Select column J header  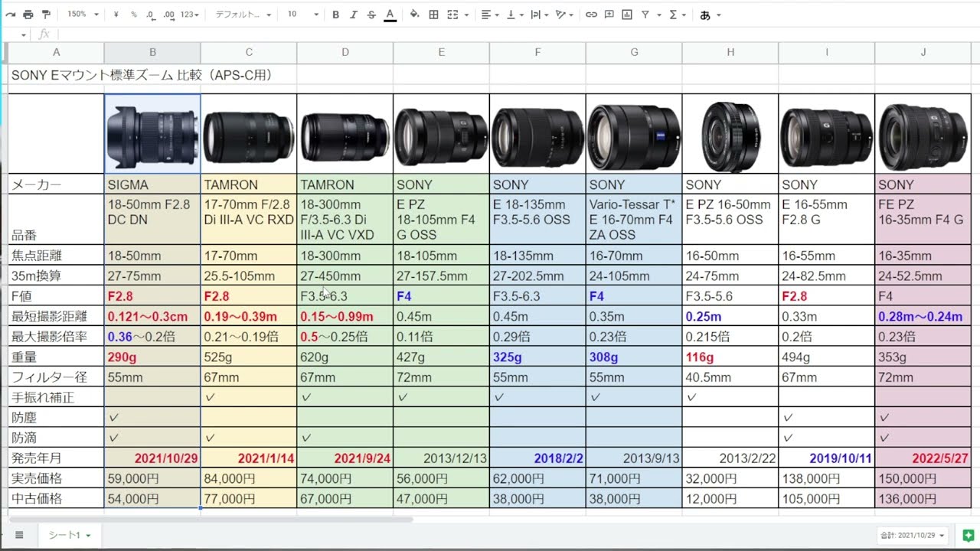point(923,52)
